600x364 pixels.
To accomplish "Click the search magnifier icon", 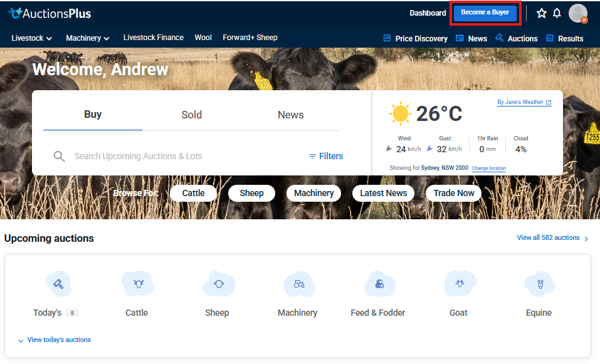I will [59, 156].
